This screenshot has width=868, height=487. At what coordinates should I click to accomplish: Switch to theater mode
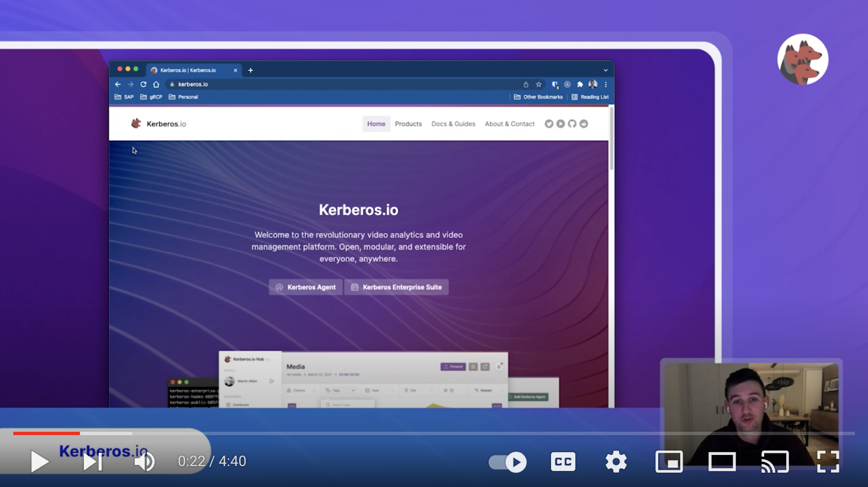tap(722, 462)
